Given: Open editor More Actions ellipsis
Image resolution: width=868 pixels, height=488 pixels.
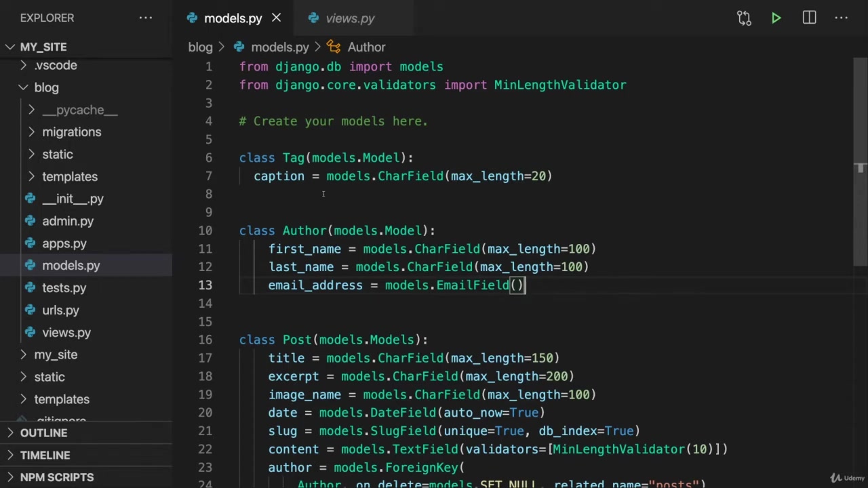Looking at the screenshot, I should pos(842,18).
